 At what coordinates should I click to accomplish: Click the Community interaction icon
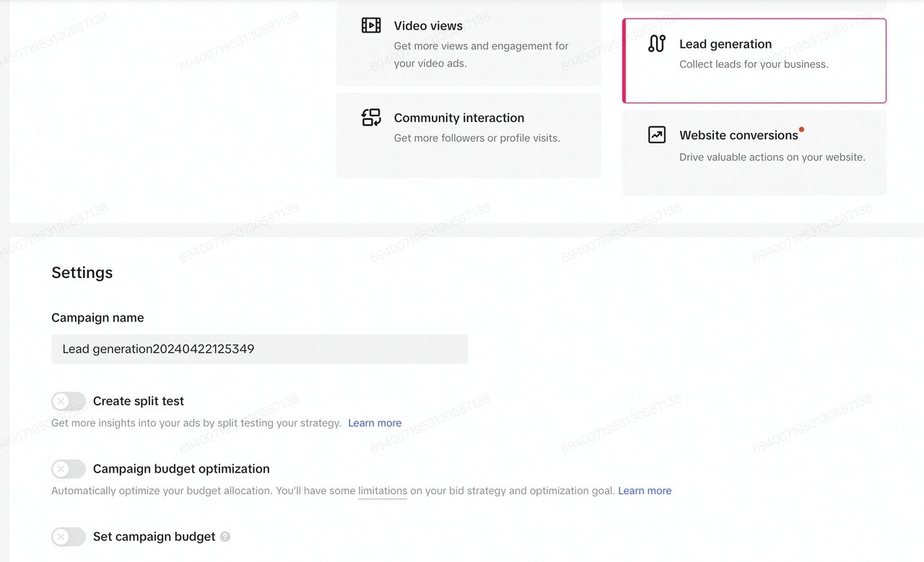pyautogui.click(x=371, y=118)
